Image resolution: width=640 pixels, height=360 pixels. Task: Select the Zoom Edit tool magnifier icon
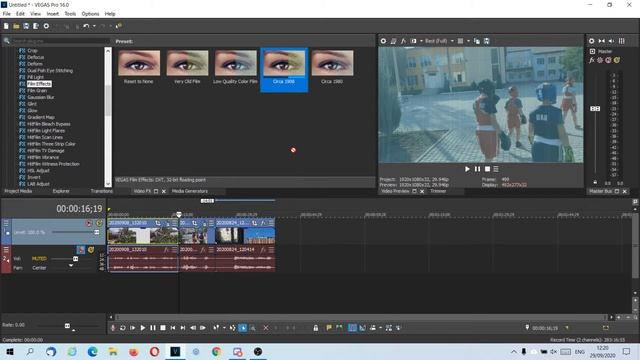pyautogui.click(x=253, y=328)
